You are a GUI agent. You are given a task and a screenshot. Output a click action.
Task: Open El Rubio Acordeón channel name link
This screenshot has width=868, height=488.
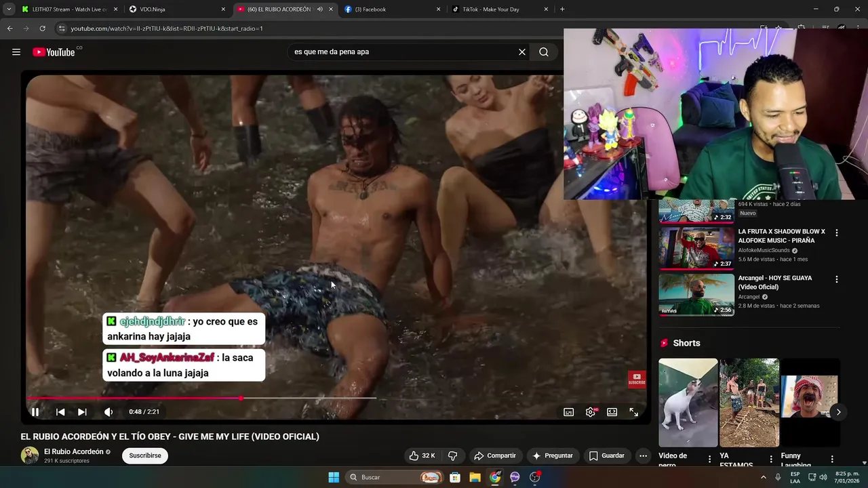click(74, 451)
